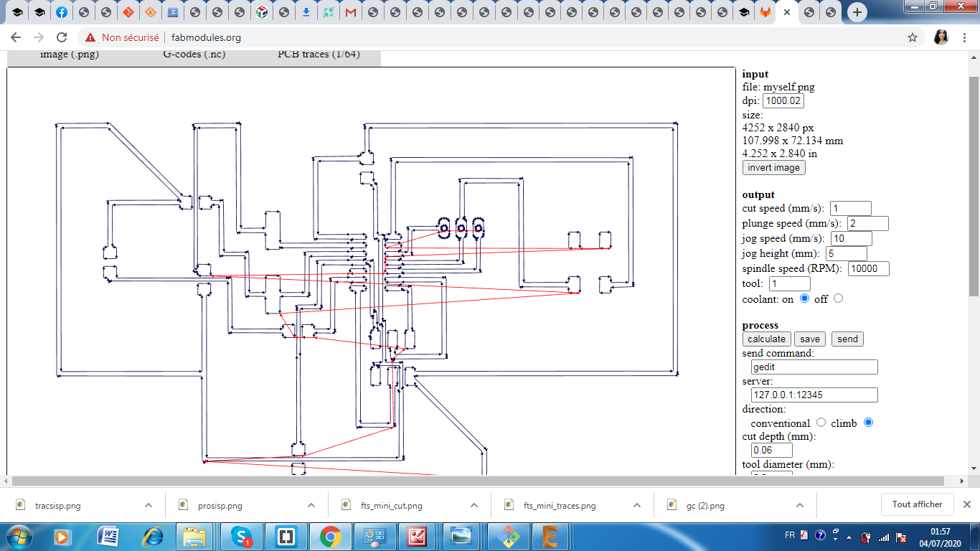Open the Gmail browser tab
The width and height of the screenshot is (980, 551).
coord(350,12)
